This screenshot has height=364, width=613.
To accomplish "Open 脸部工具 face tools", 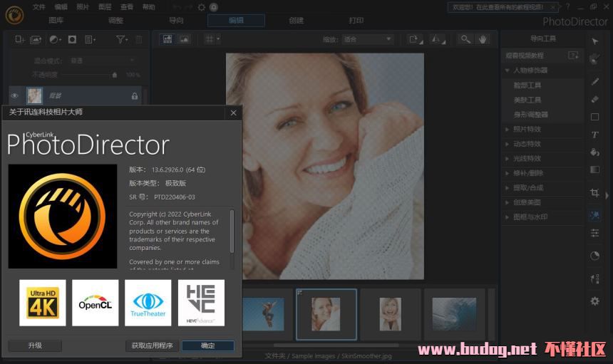I will coord(527,85).
